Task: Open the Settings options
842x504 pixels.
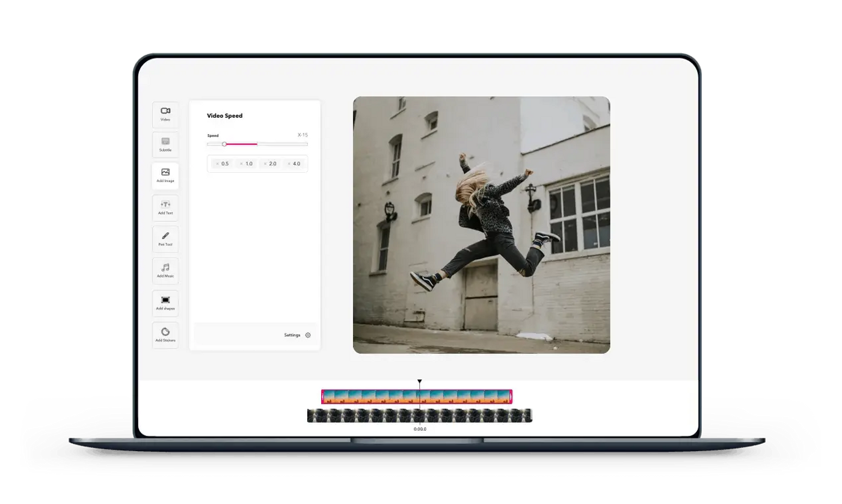Action: [293, 335]
